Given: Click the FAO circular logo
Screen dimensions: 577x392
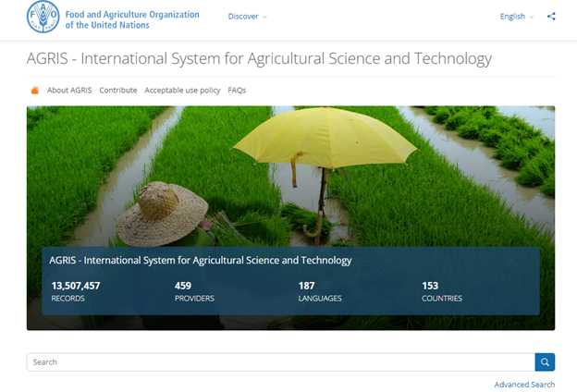Looking at the screenshot, I should [43, 17].
